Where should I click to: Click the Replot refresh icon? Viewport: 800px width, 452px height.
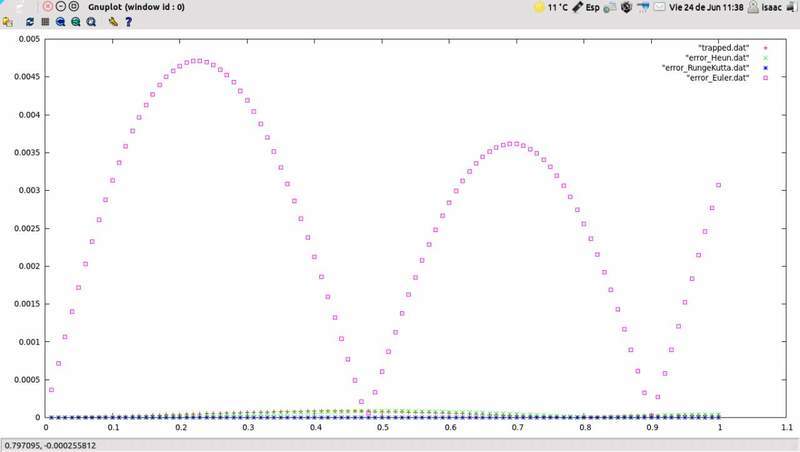(30, 21)
